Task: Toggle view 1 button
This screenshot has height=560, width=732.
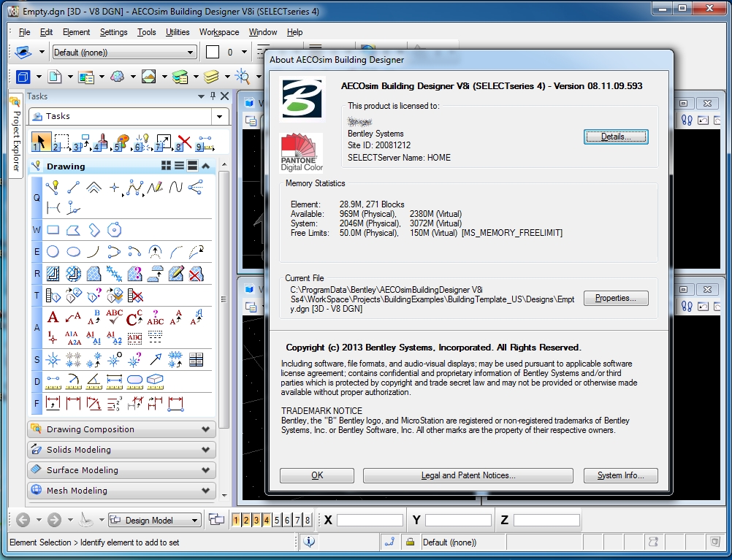Action: coord(236,520)
